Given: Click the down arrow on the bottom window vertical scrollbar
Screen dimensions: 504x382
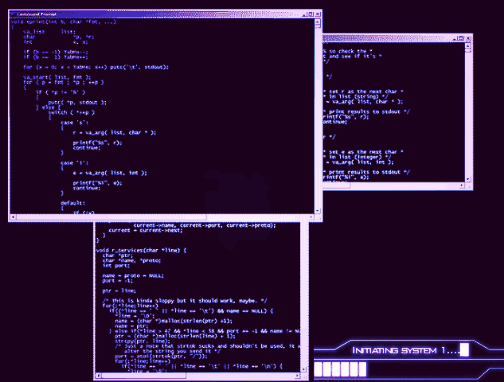Looking at the screenshot, I should tap(303, 369).
